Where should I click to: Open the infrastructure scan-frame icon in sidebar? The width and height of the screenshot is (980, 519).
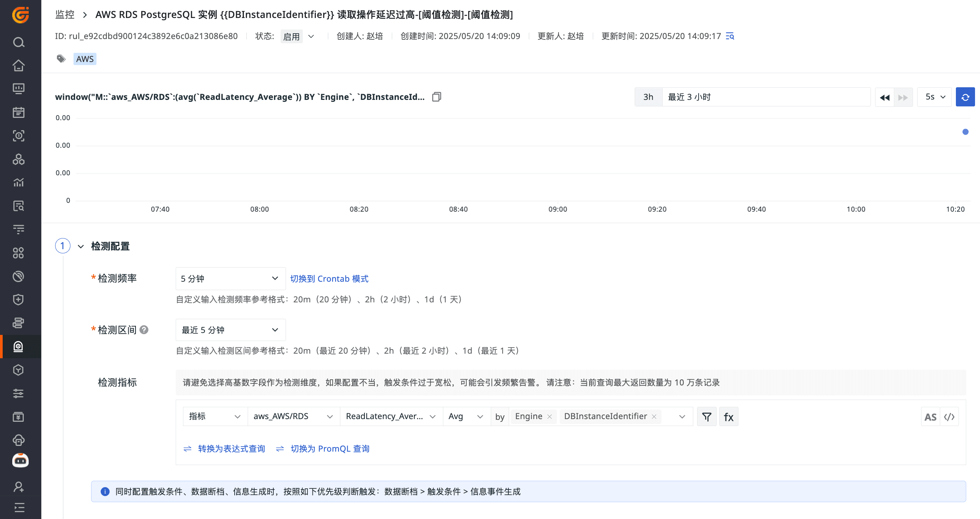(19, 135)
